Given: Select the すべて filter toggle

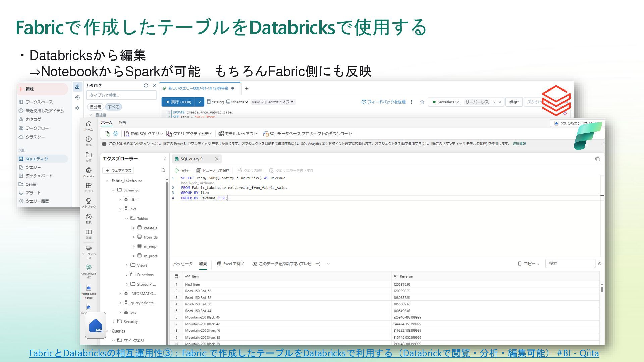Looking at the screenshot, I should tap(113, 107).
